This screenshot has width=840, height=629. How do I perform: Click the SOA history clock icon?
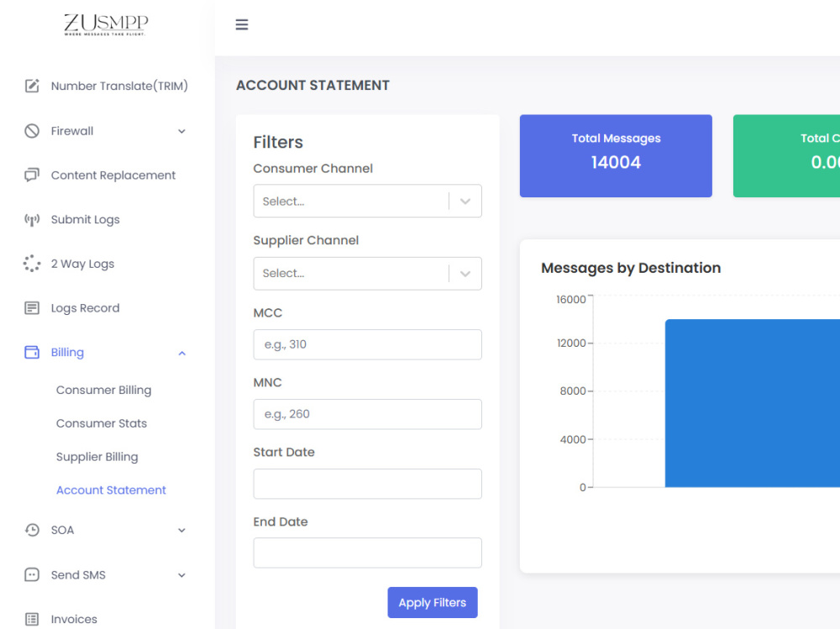click(32, 530)
